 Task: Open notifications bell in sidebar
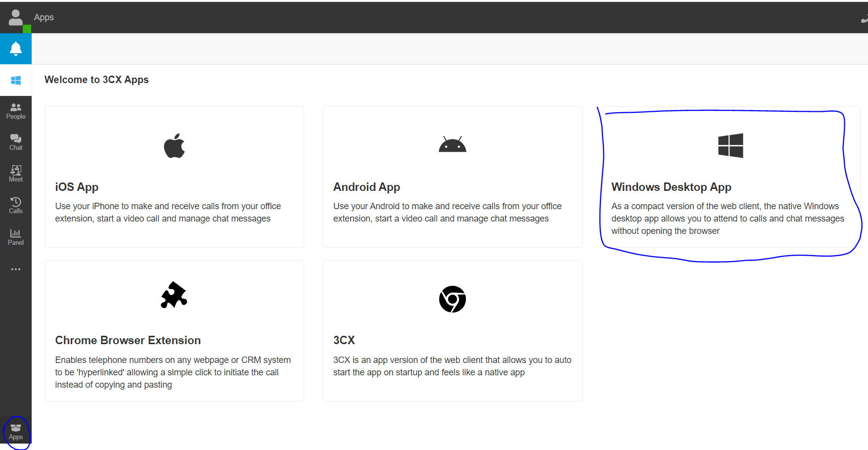point(16,48)
